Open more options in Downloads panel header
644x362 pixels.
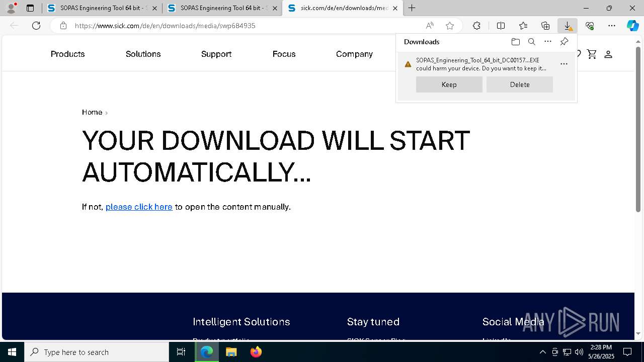(548, 42)
